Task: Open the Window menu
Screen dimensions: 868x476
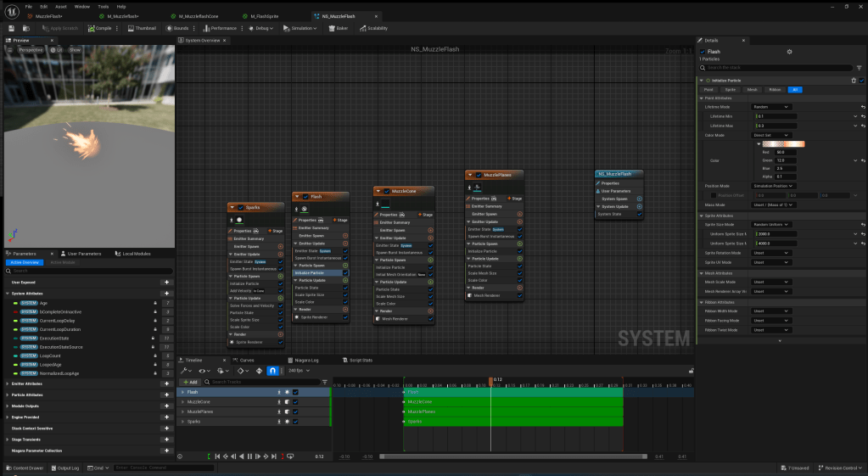Action: pos(81,6)
